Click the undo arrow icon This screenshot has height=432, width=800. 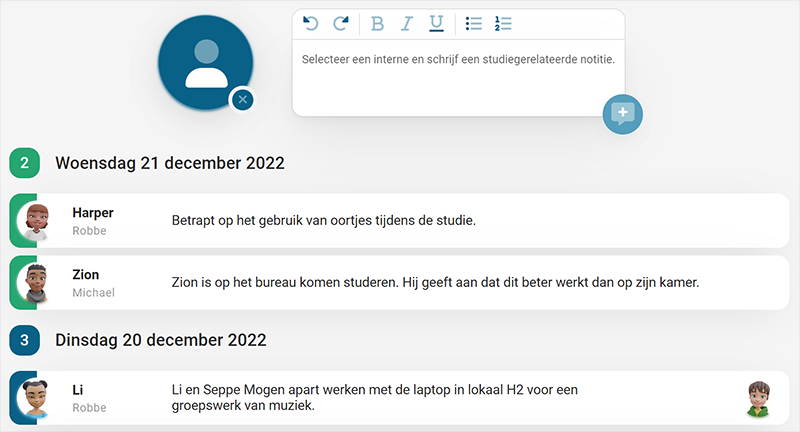point(311,23)
